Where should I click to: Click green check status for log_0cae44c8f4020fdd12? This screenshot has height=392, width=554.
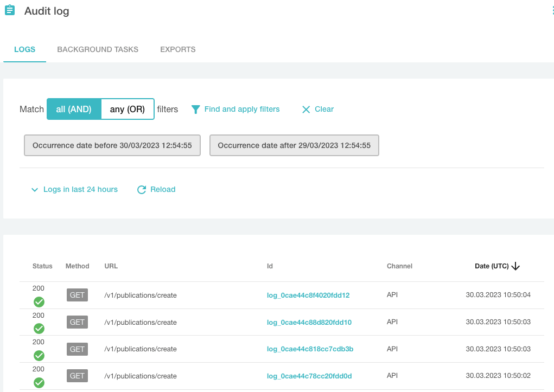[x=39, y=302]
